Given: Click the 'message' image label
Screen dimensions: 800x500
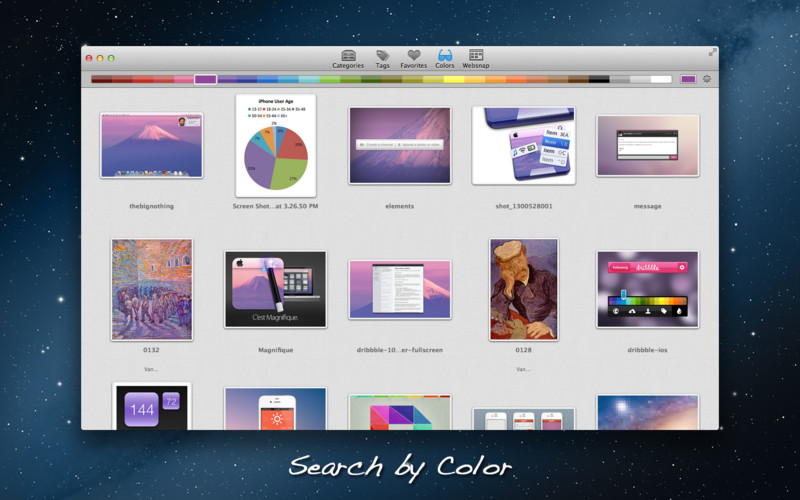Looking at the screenshot, I should point(647,206).
